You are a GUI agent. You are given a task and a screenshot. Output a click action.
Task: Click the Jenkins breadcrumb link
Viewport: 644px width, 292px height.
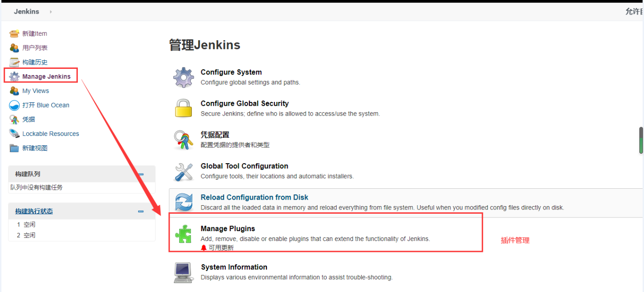coord(26,11)
